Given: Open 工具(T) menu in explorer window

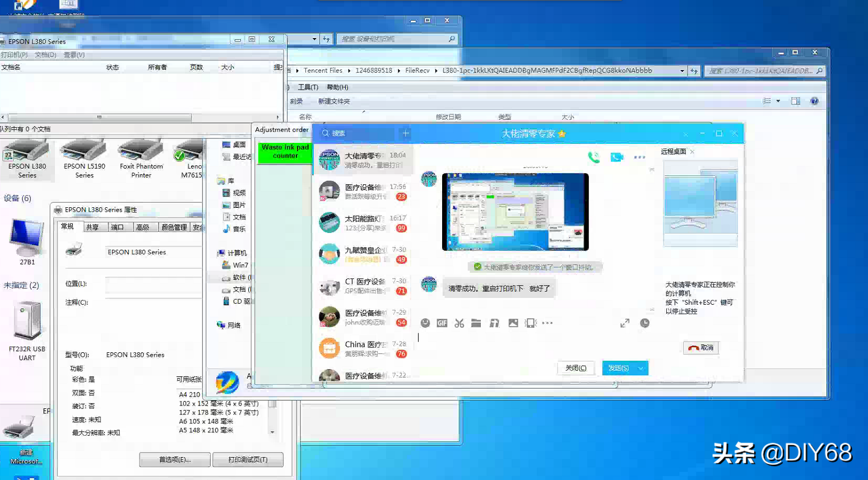Looking at the screenshot, I should pyautogui.click(x=308, y=87).
